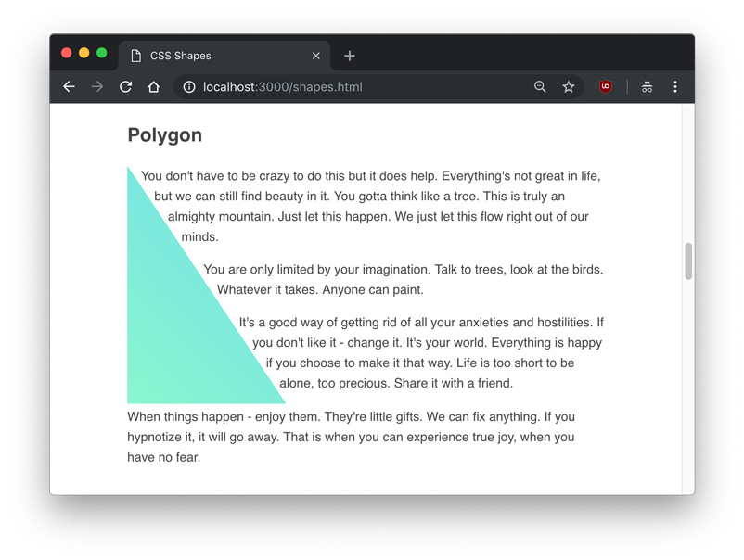Click the incognito mode indicator
Screen dimensions: 744x560
pos(647,87)
